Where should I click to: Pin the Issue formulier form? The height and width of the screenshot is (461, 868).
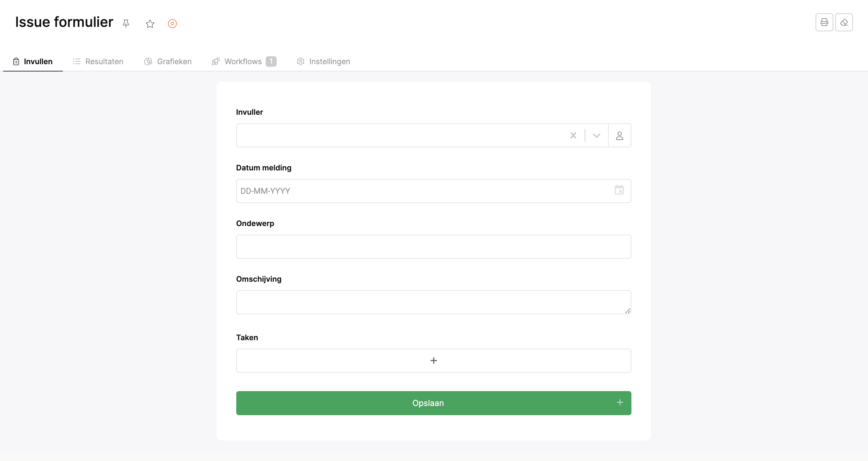point(126,24)
